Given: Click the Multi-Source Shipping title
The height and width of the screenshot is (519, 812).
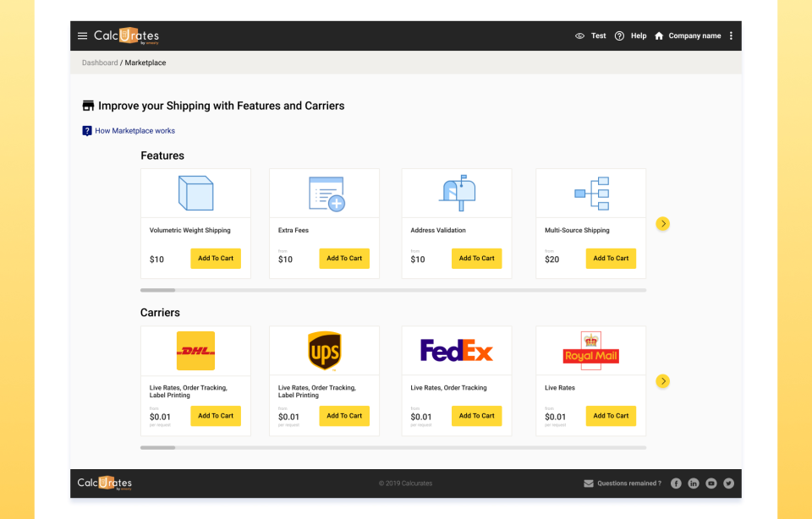Looking at the screenshot, I should click(577, 230).
